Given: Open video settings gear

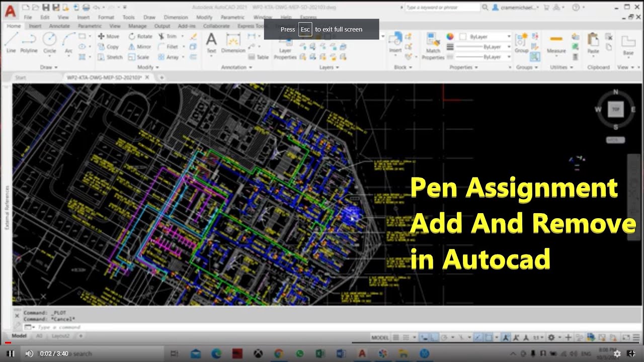Looking at the screenshot, I should coord(617,353).
